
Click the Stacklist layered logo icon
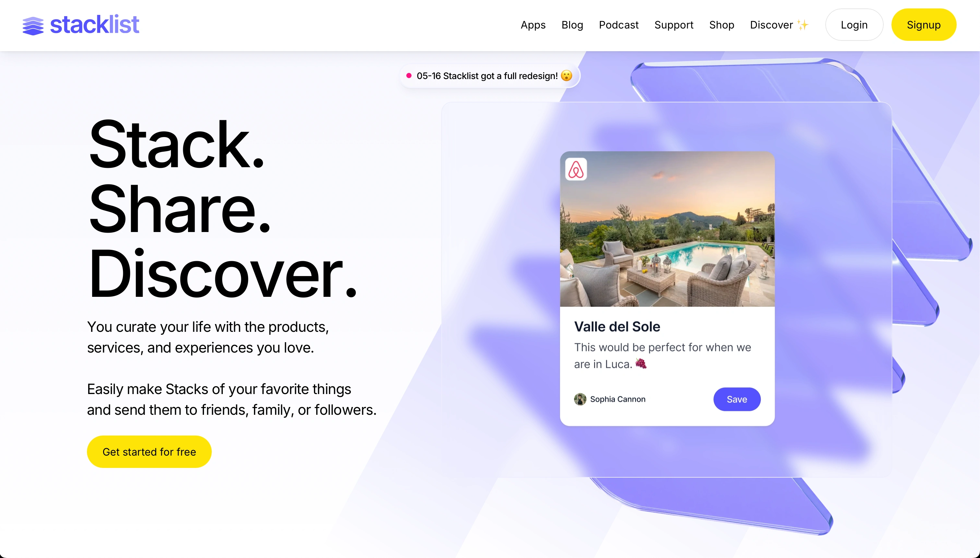(x=33, y=25)
